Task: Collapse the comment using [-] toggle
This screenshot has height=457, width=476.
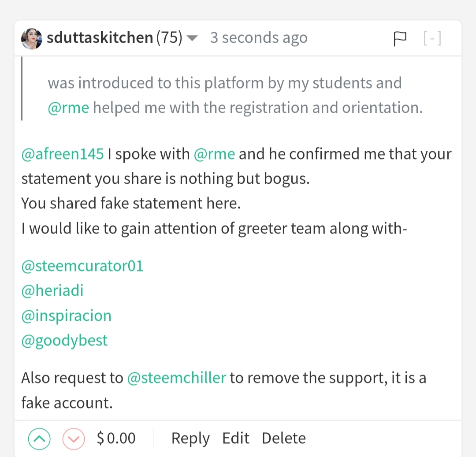Action: click(x=432, y=39)
